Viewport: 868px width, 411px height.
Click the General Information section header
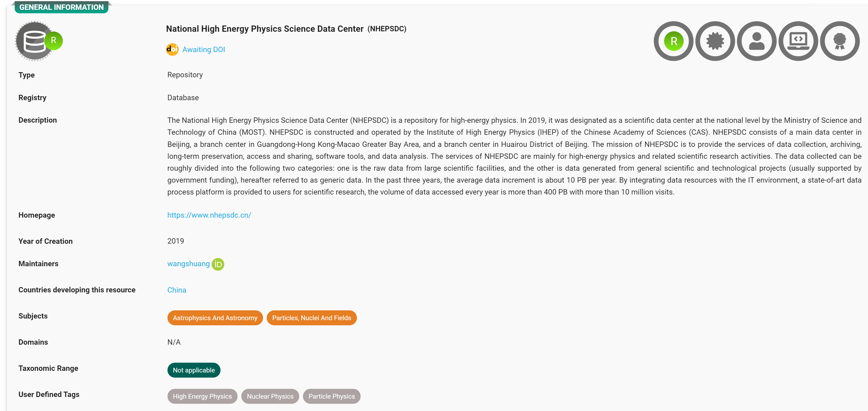61,7
